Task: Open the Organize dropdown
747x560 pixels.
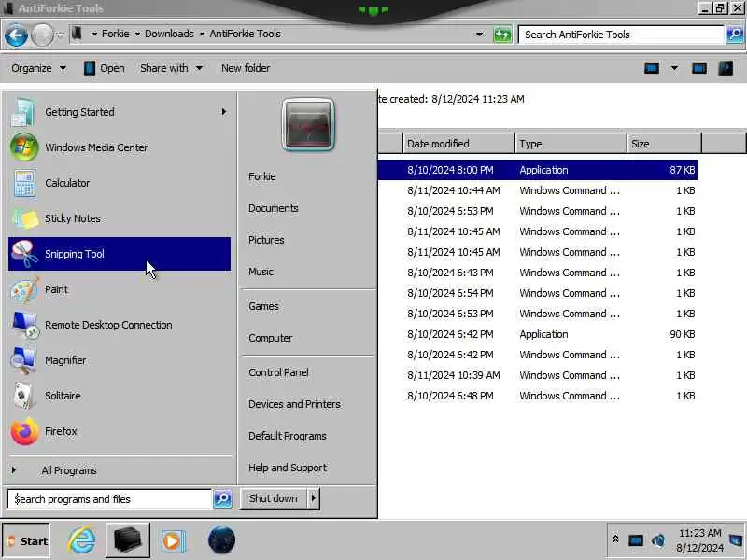Action: coord(38,68)
